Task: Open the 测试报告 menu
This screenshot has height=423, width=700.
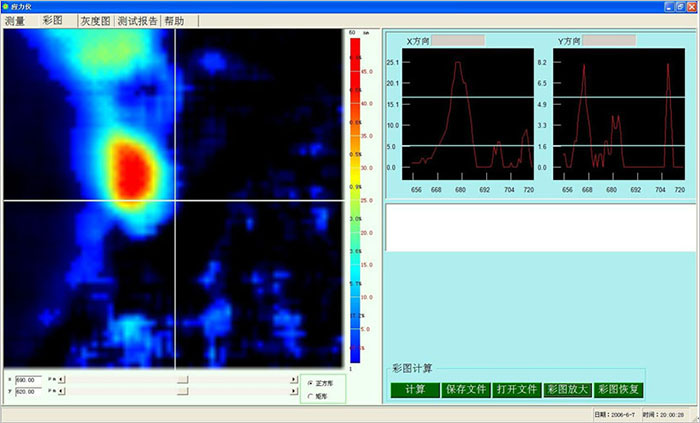Action: [x=138, y=21]
